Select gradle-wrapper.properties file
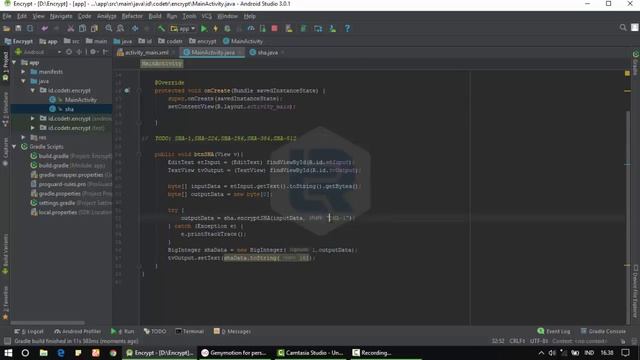The height and width of the screenshot is (360, 640). (x=71, y=175)
